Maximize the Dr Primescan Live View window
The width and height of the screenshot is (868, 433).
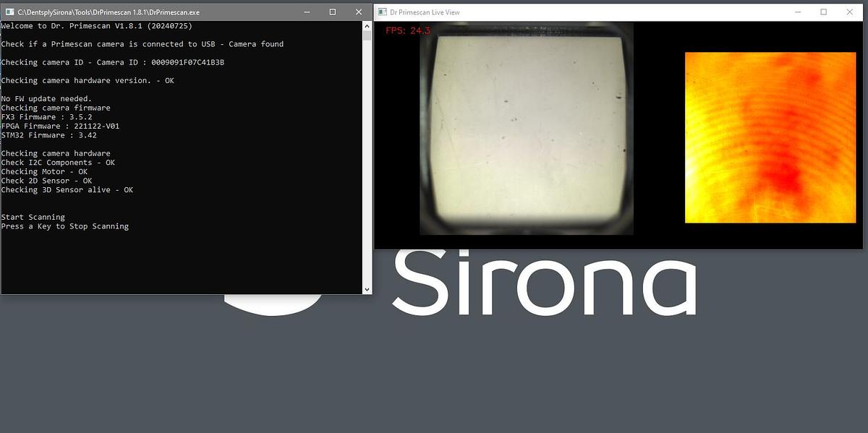tap(823, 12)
